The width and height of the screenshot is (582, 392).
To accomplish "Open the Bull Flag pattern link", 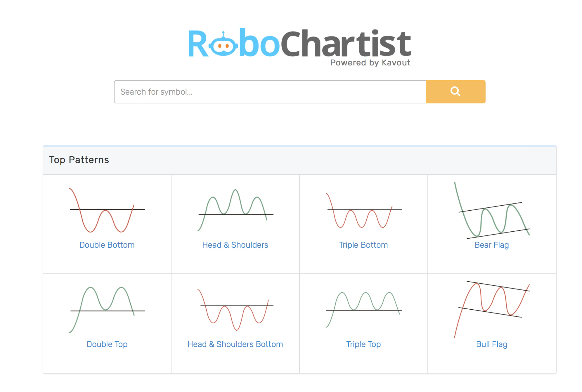I will (492, 344).
